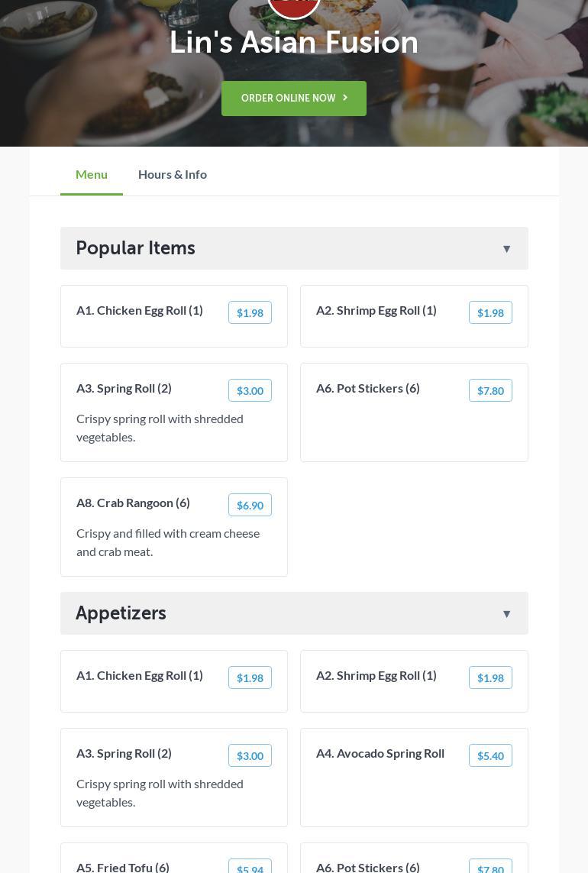Select A3. Spring Roll under Appetizers
This screenshot has width=588, height=873.
click(x=124, y=753)
